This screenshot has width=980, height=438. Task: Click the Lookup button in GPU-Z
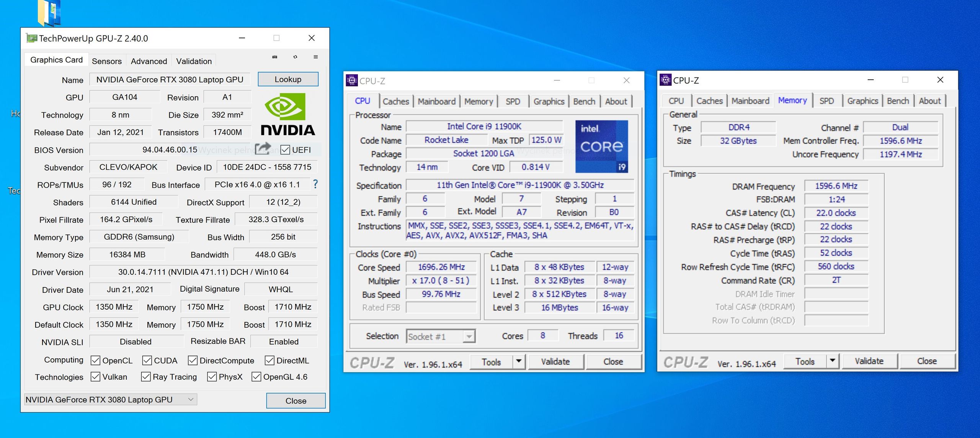point(288,79)
